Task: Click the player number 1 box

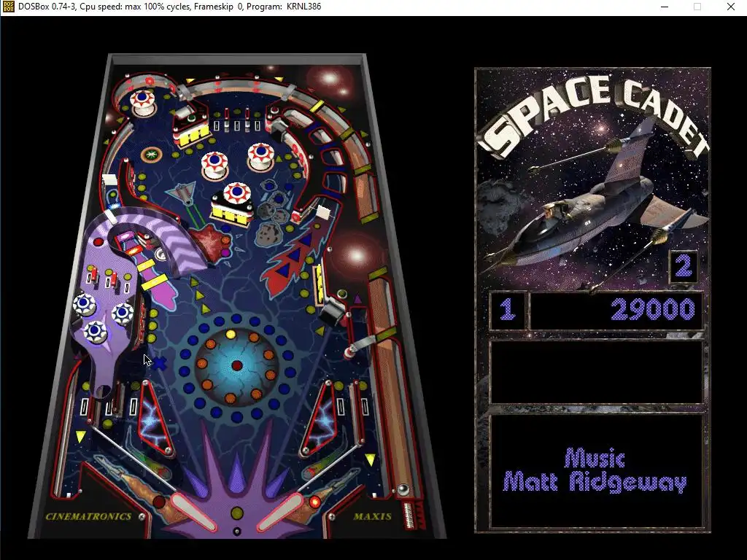Action: click(x=508, y=310)
